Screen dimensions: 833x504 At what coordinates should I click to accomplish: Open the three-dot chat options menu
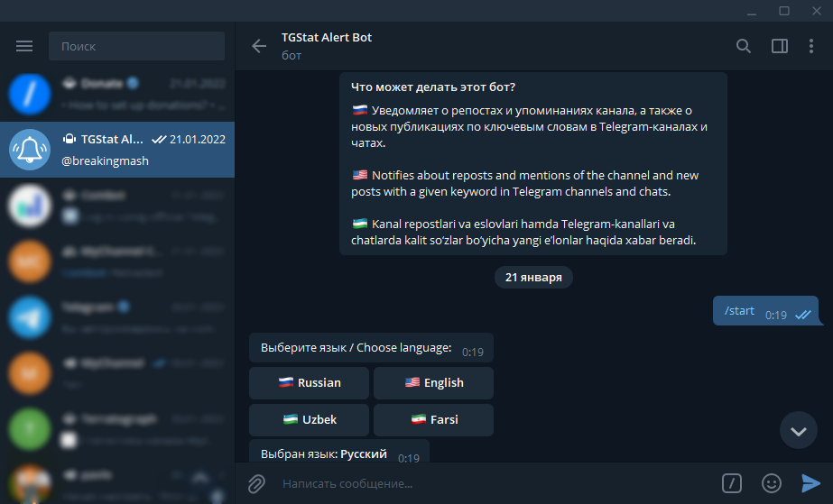click(811, 46)
